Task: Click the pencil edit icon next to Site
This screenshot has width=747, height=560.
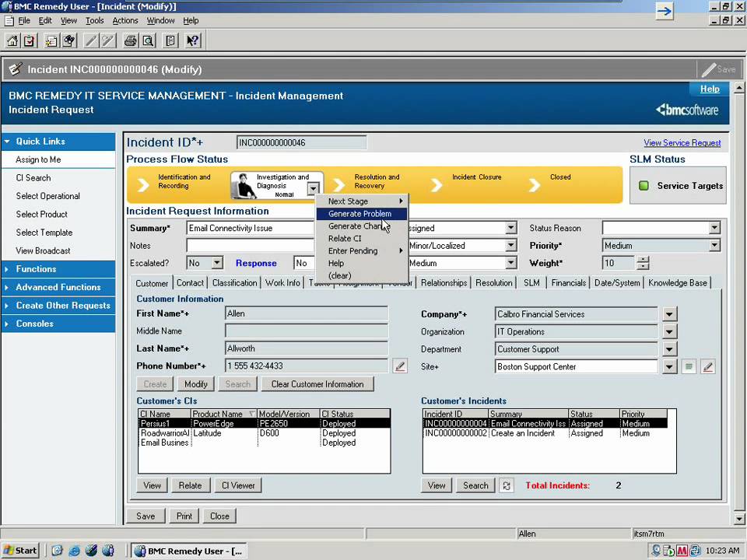Action: pyautogui.click(x=708, y=366)
